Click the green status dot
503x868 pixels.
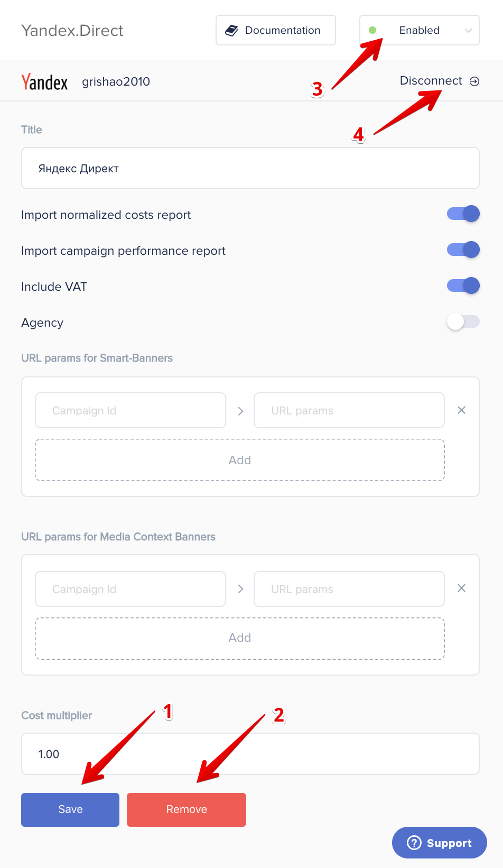372,30
